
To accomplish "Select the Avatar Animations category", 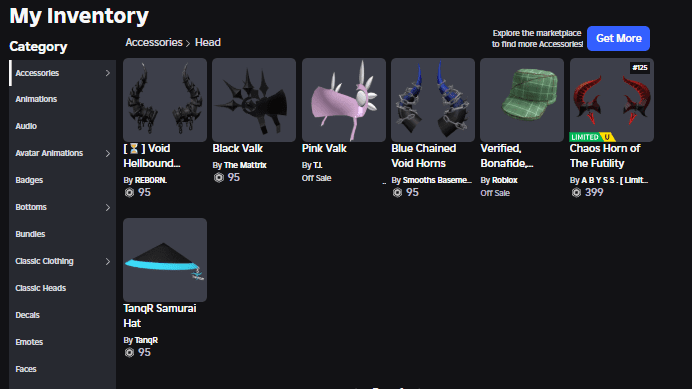I will pyautogui.click(x=63, y=153).
